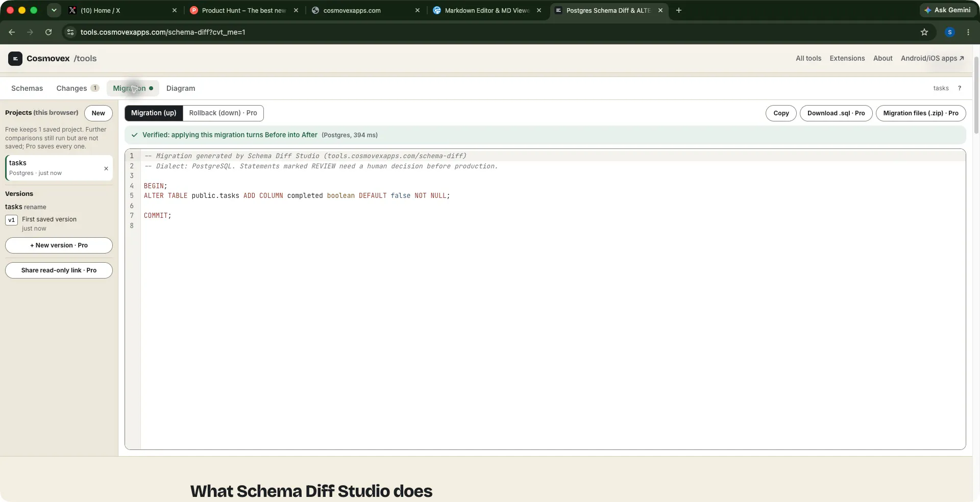Viewport: 980px width, 502px height.
Task: Open the Extensions link
Action: pos(847,59)
